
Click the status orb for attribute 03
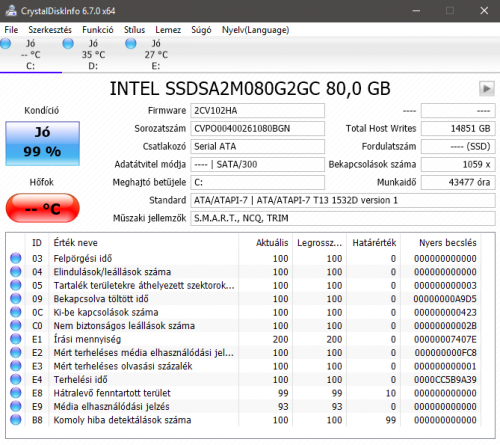click(x=16, y=258)
